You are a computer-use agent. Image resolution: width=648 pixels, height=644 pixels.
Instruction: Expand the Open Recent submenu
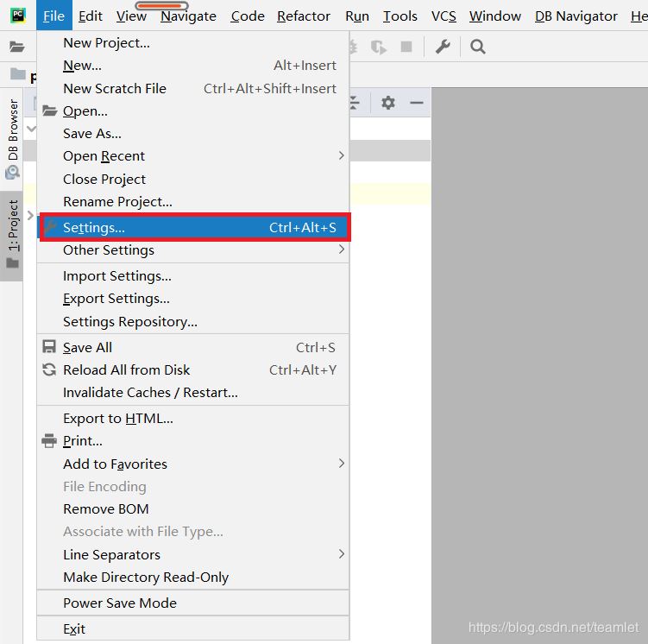tap(193, 156)
